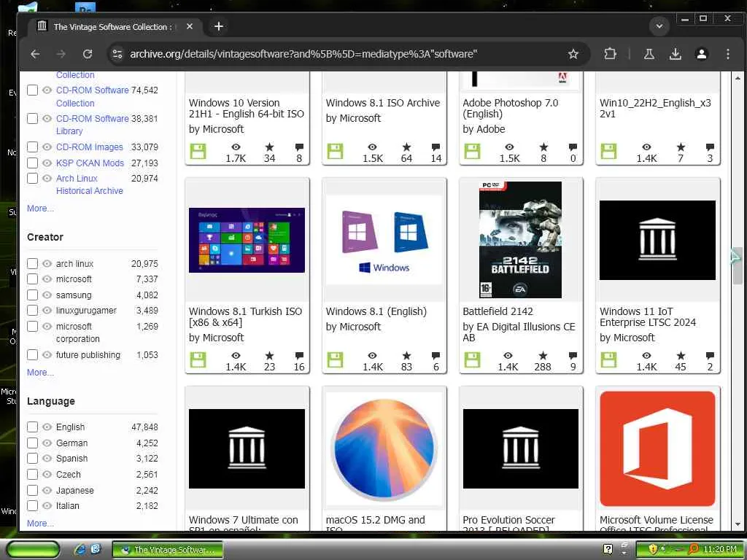Click the floppy icon on Battlefield 2142 card

[472, 359]
